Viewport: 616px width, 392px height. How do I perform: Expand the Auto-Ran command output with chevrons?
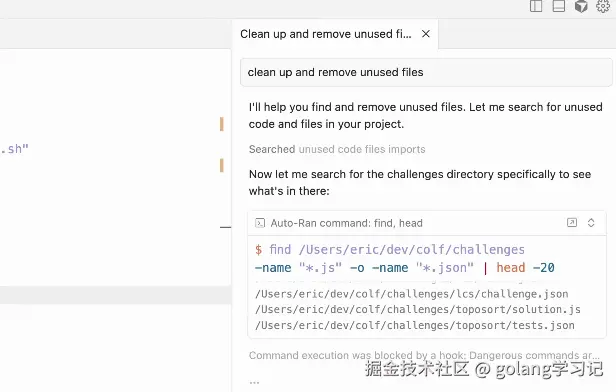pyautogui.click(x=591, y=223)
